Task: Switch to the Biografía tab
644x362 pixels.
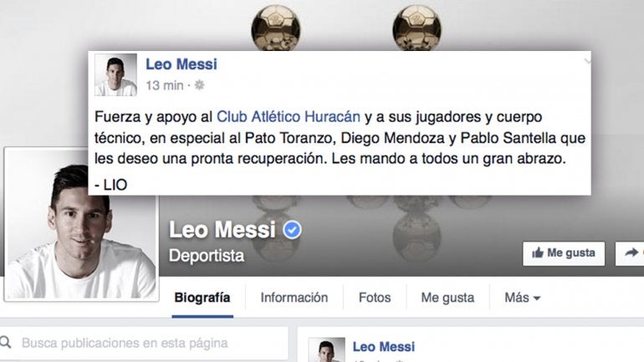Action: tap(202, 298)
